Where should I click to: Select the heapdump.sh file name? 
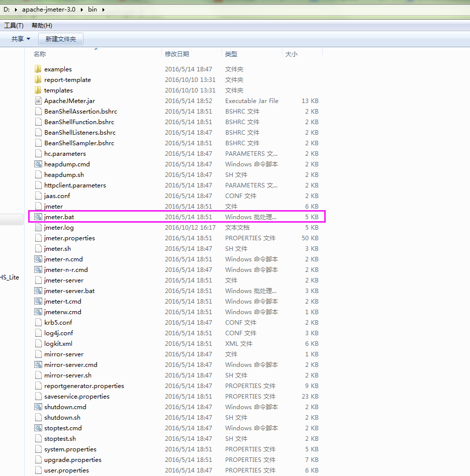(64, 175)
